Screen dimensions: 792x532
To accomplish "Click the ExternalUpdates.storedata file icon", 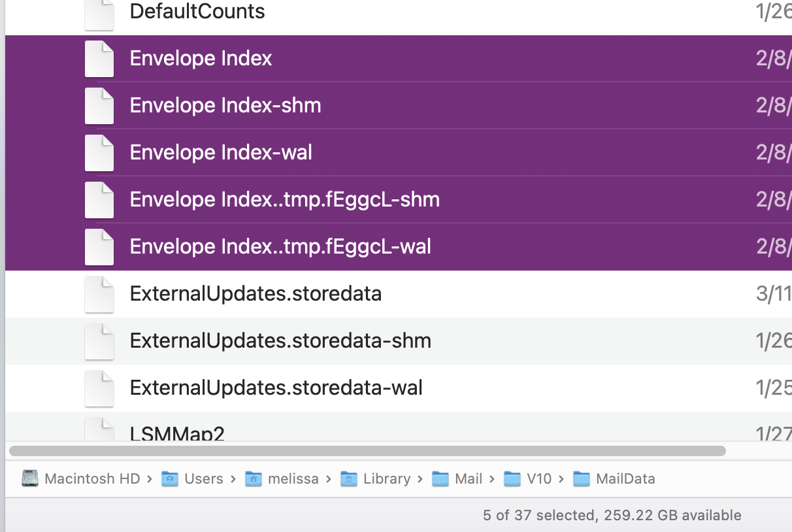I will click(99, 294).
